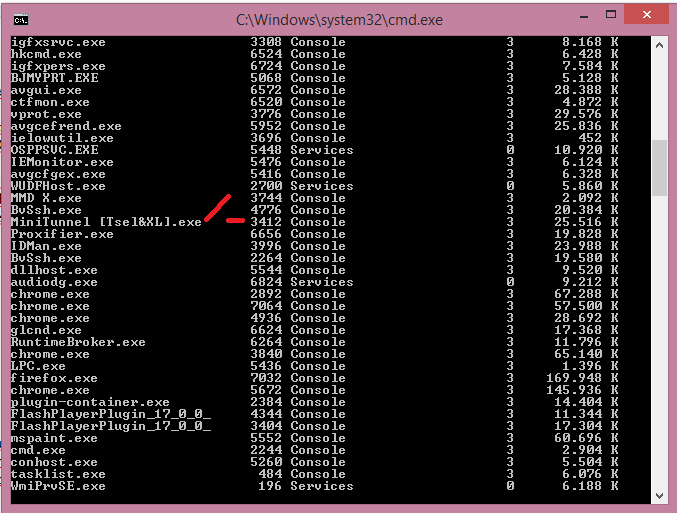Screen dimensions: 677x513
Task: Click Services label in OSPPSVC.EXE row
Action: tap(322, 150)
